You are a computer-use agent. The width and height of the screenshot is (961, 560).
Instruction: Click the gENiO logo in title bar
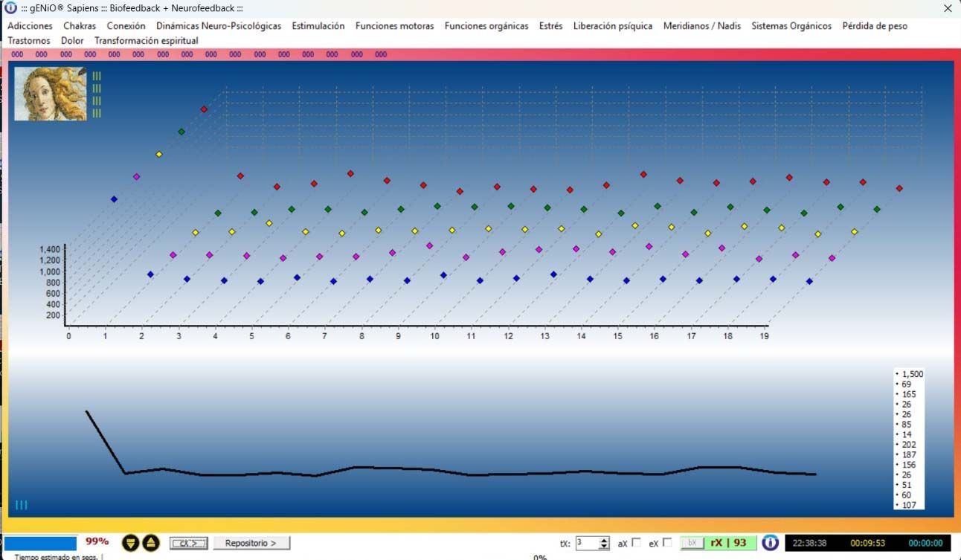click(x=10, y=8)
